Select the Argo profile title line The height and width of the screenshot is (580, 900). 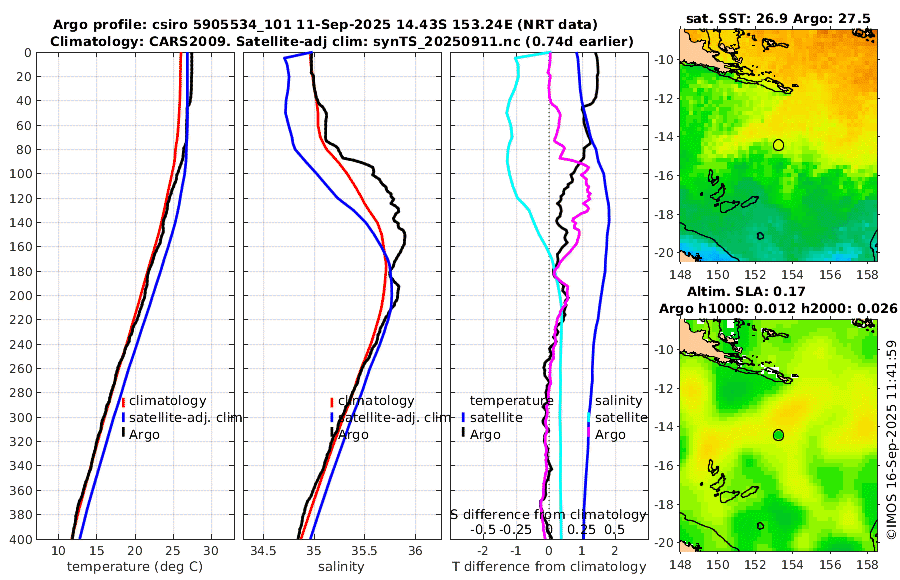pyautogui.click(x=325, y=25)
